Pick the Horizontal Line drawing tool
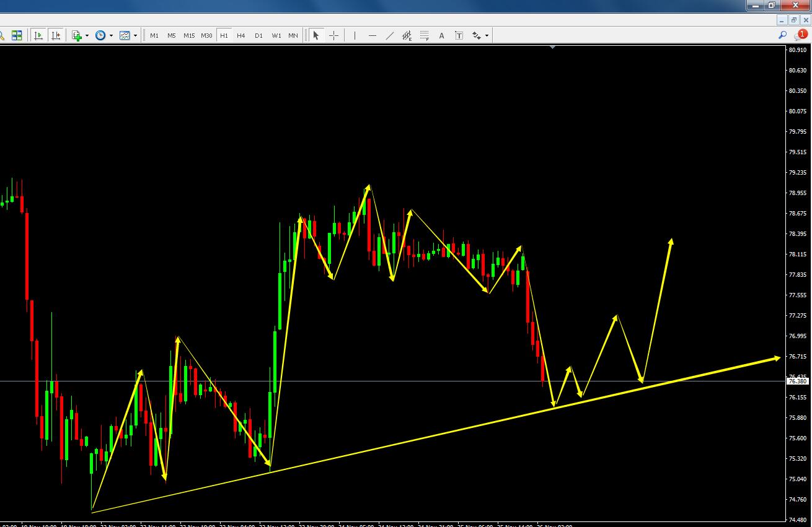Viewport: 812px width, 527px height. click(x=372, y=35)
